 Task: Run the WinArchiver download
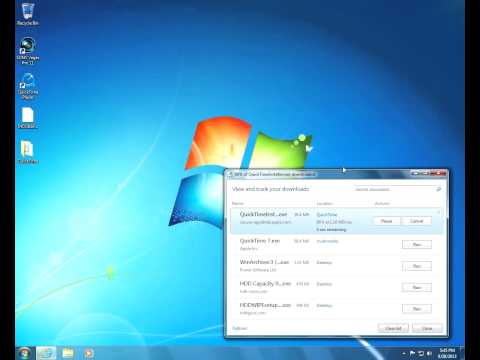[x=417, y=266]
